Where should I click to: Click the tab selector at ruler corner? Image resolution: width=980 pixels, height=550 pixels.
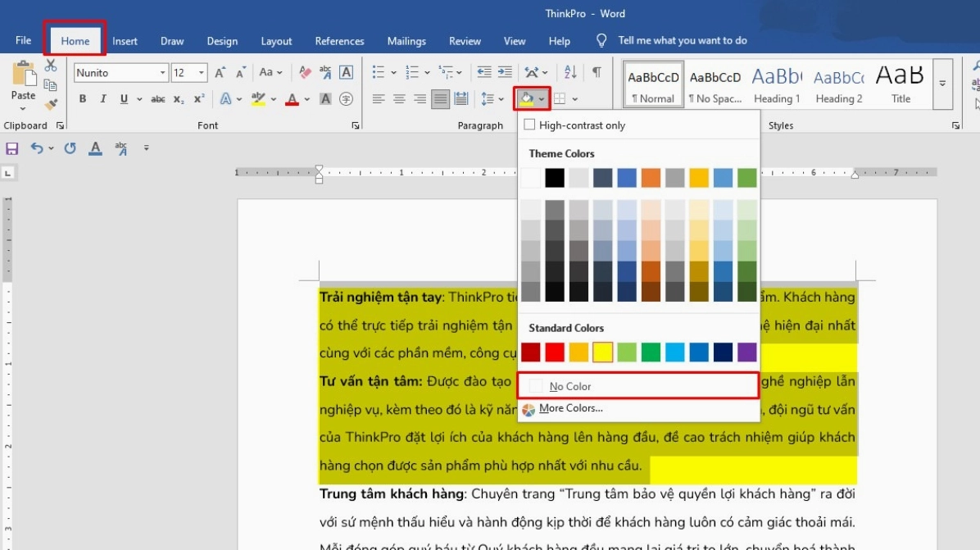pos(8,173)
